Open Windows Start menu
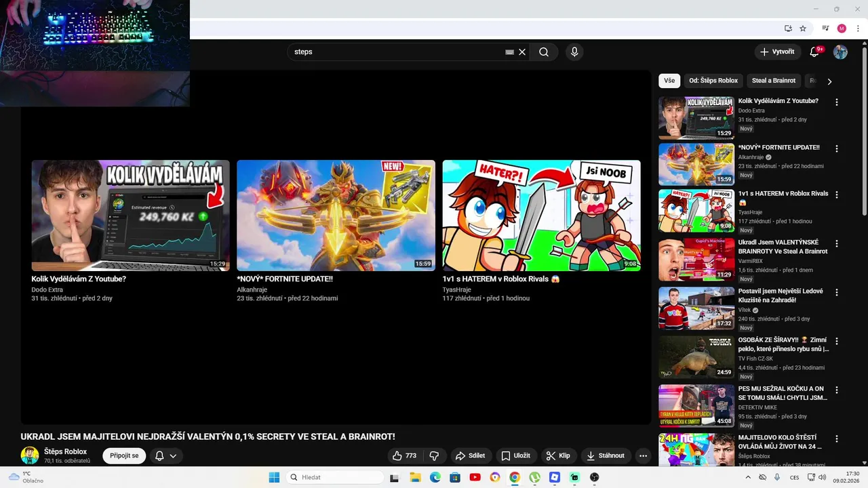 click(274, 477)
